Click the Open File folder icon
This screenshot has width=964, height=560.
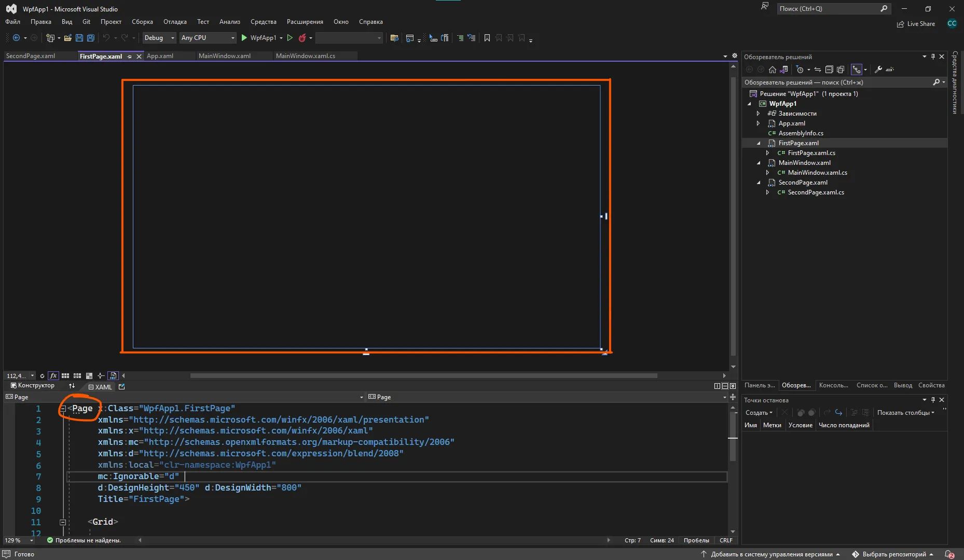[x=67, y=38]
